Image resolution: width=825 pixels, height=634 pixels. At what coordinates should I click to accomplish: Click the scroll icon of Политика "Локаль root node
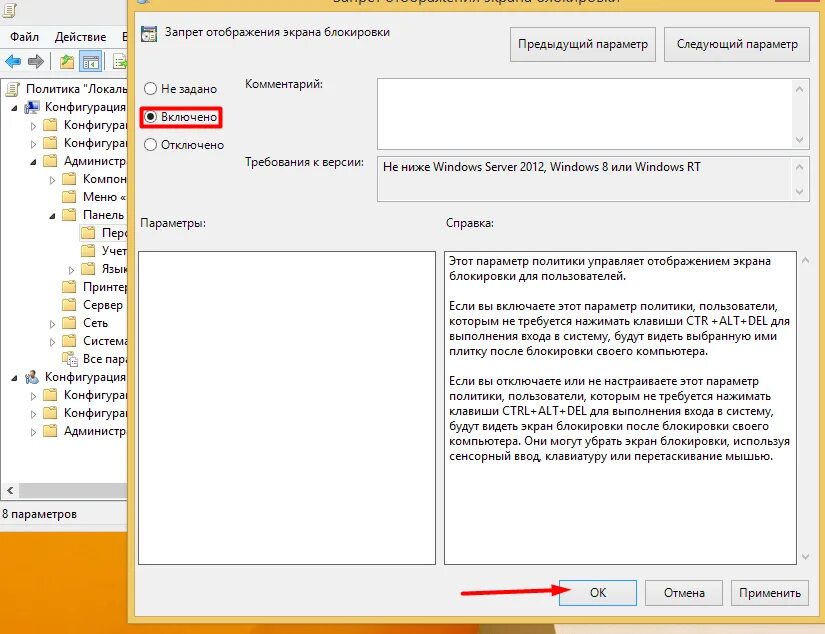pos(13,89)
